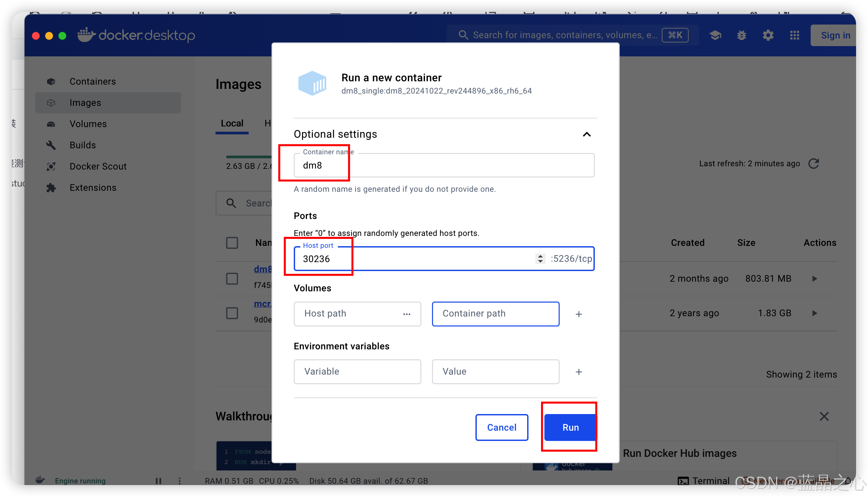This screenshot has height=497, width=868.
Task: Run the 803.81 MB image
Action: pyautogui.click(x=814, y=279)
